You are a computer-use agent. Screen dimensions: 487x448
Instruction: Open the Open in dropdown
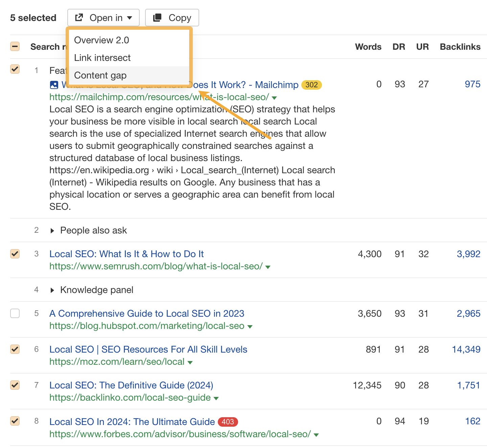click(103, 17)
